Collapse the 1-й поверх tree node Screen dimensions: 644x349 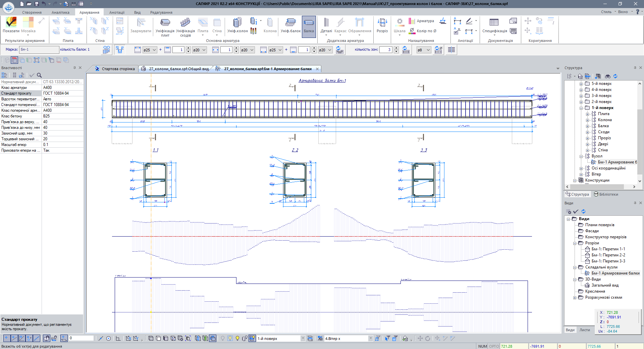tap(581, 108)
